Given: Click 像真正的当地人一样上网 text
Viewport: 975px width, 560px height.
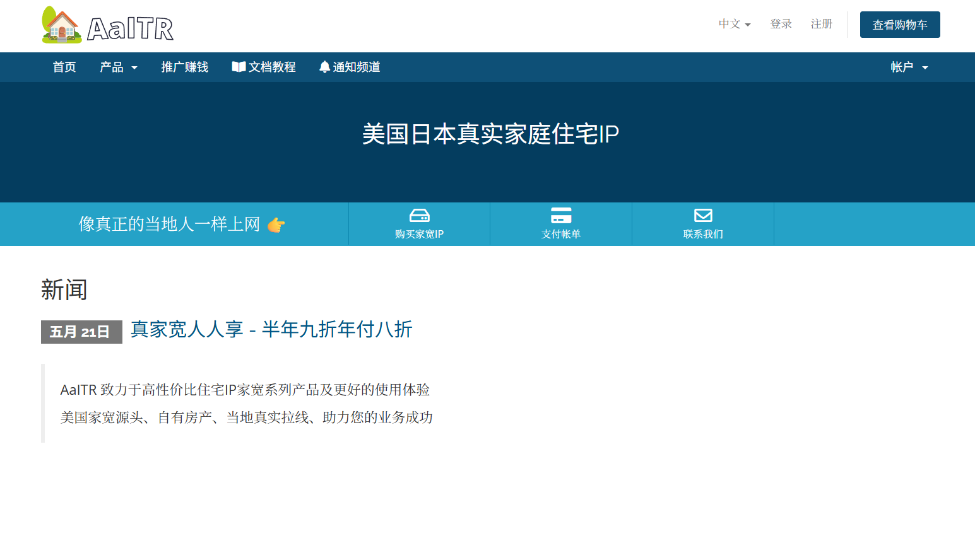Looking at the screenshot, I should [169, 224].
